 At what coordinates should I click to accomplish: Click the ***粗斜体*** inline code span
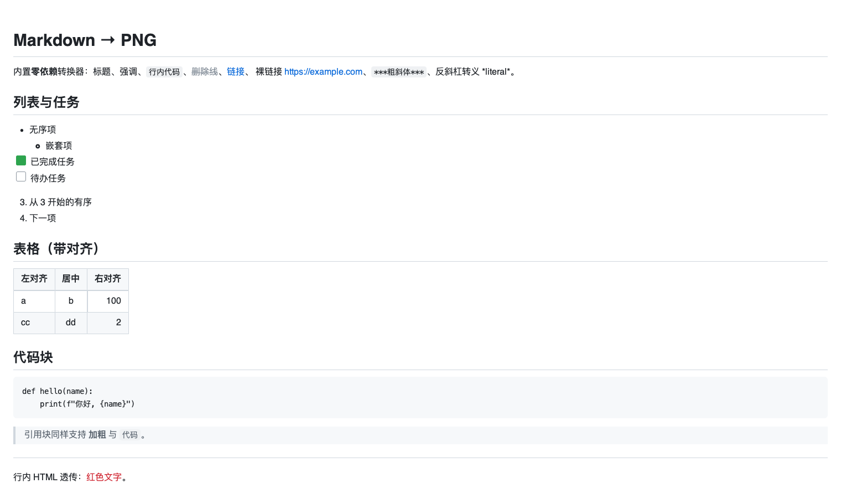pyautogui.click(x=399, y=72)
